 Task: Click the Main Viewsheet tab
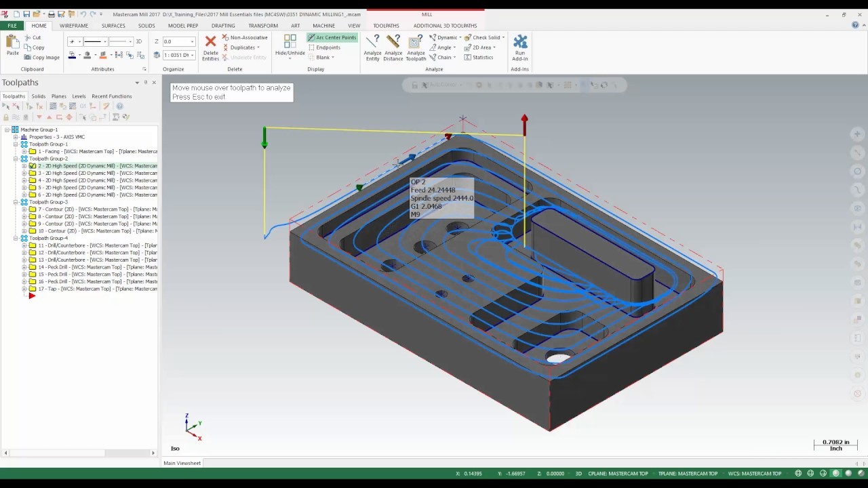pyautogui.click(x=182, y=463)
